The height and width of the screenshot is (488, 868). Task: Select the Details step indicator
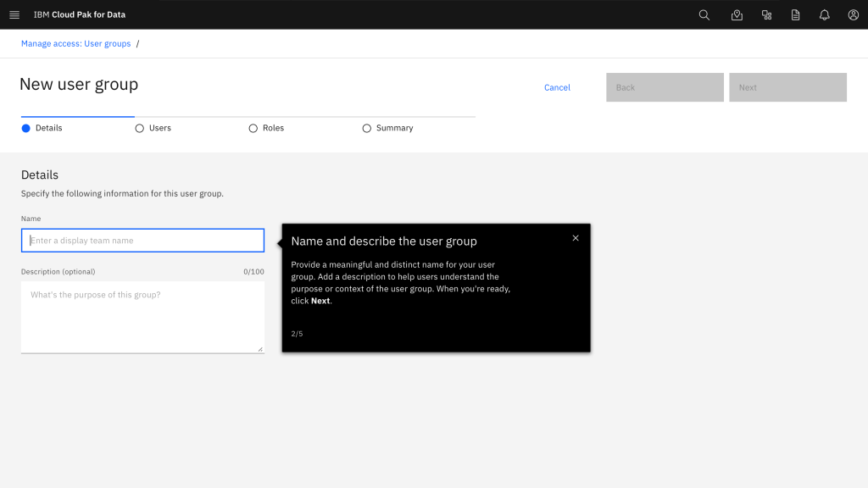coord(42,128)
